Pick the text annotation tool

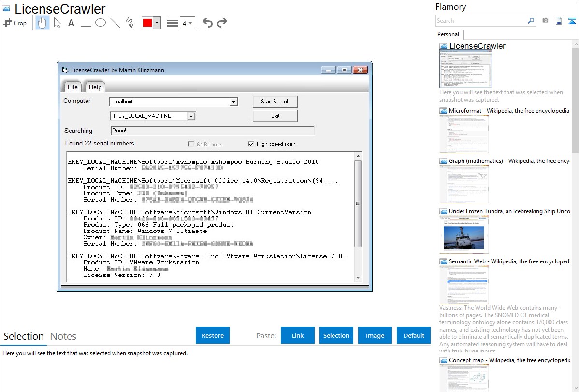71,23
